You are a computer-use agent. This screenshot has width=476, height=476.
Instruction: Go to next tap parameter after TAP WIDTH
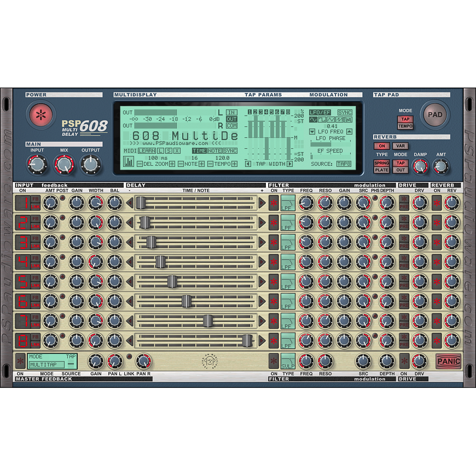289,164
